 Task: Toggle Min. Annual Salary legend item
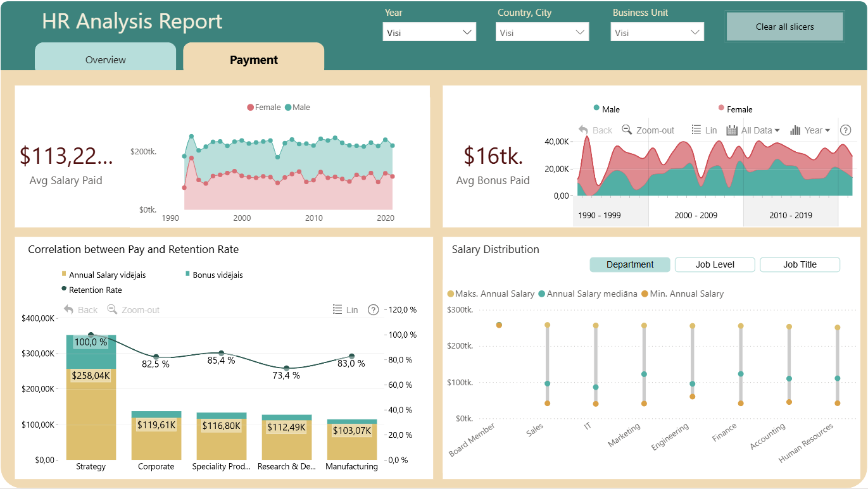tap(681, 294)
